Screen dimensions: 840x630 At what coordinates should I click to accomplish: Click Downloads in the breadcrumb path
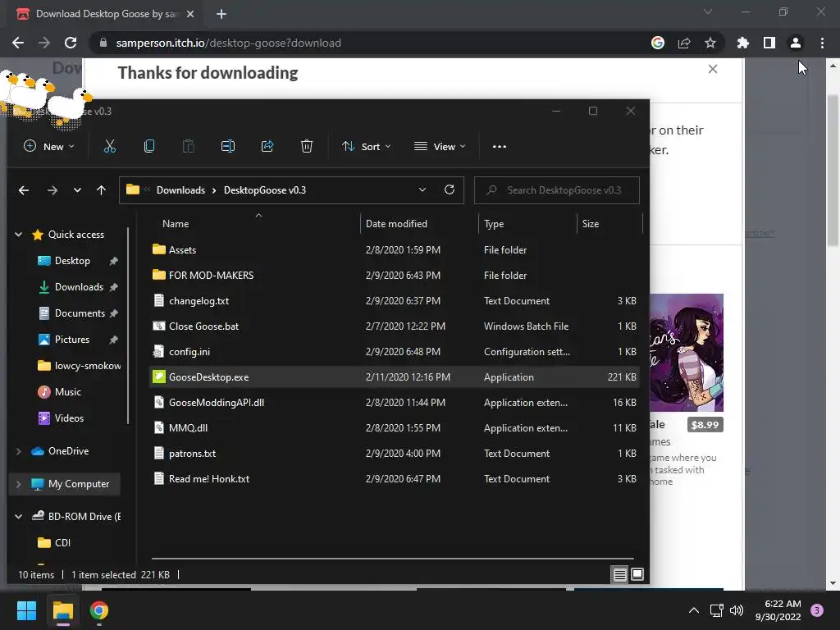tap(180, 190)
